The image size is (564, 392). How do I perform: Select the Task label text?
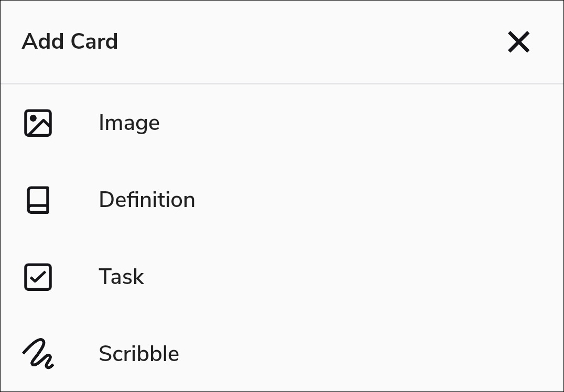pyautogui.click(x=121, y=277)
